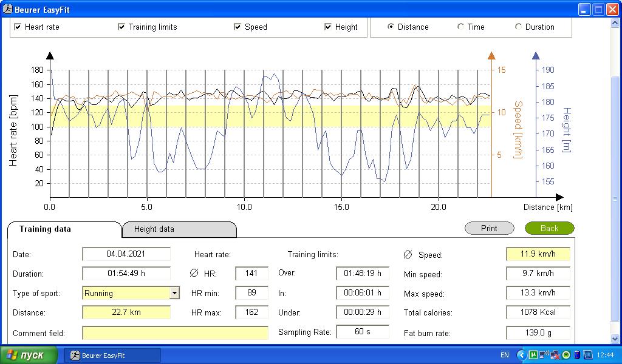Click the Beurer EasyFit taskbar button

(112, 356)
